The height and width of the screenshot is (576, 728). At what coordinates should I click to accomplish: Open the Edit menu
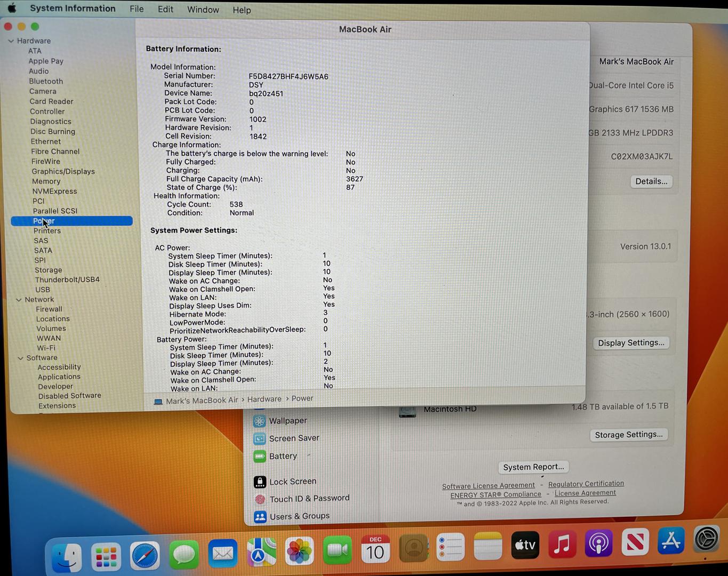coord(165,9)
